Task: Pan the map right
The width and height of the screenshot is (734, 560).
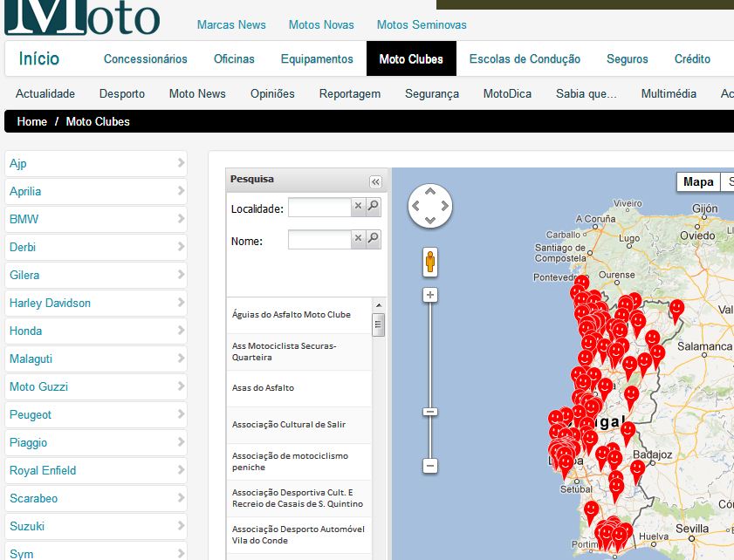Action: pos(445,206)
